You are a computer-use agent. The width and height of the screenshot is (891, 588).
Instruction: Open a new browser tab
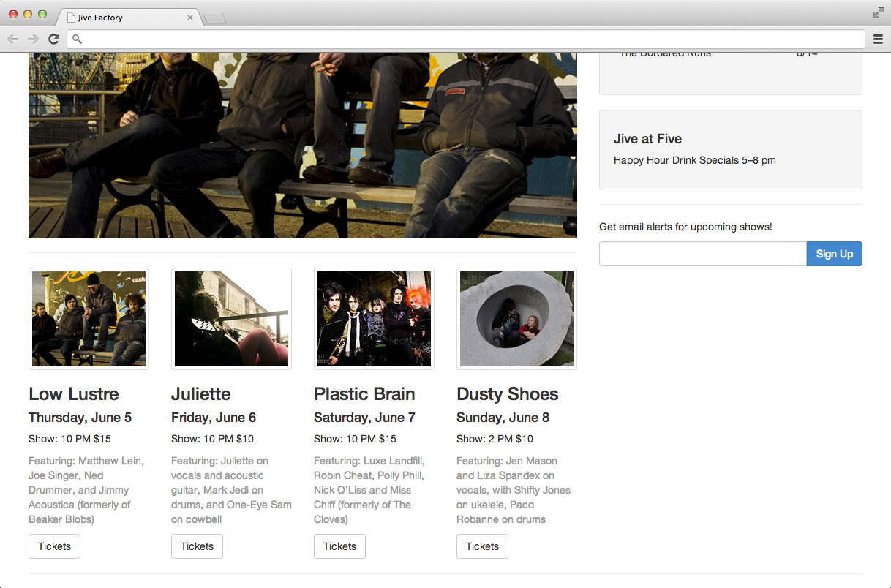(214, 18)
